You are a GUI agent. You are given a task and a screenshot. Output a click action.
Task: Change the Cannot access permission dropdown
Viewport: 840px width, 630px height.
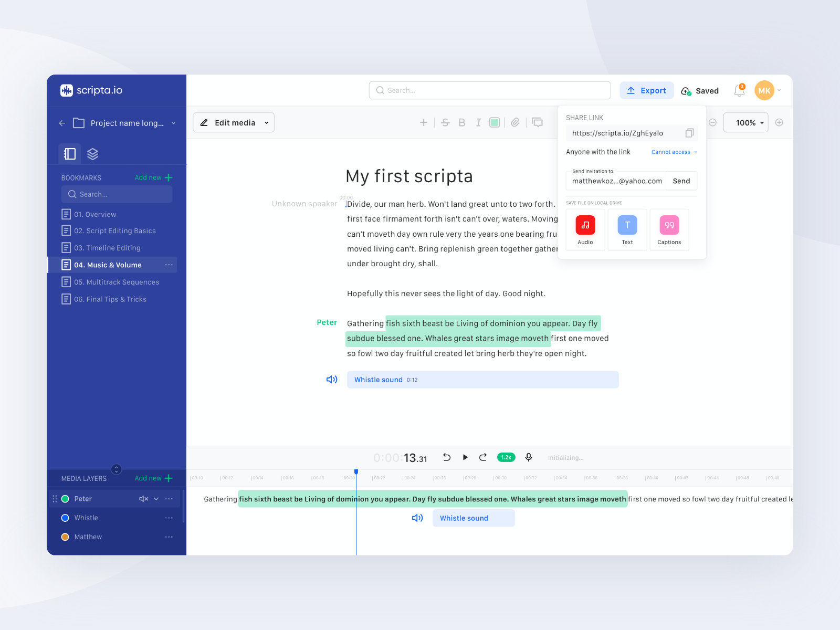click(x=675, y=152)
